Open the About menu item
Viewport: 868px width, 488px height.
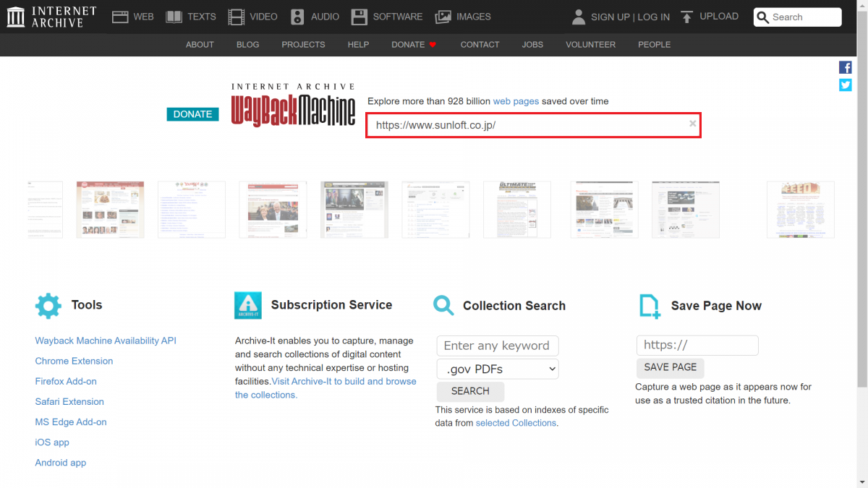click(200, 45)
